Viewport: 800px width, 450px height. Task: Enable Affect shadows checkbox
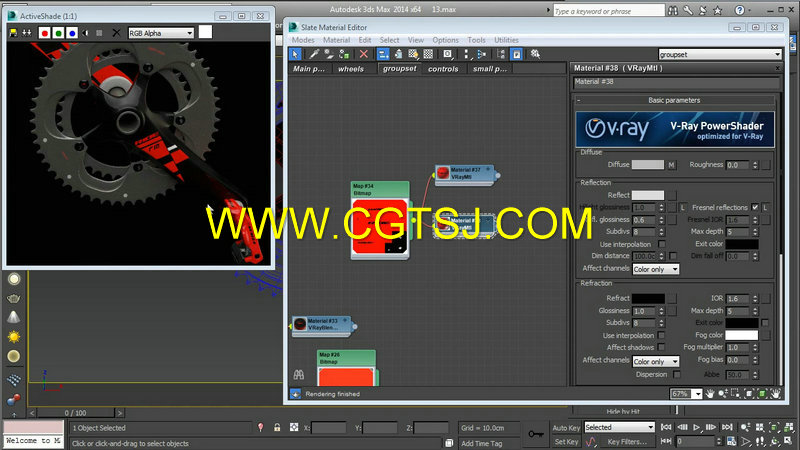(x=661, y=347)
